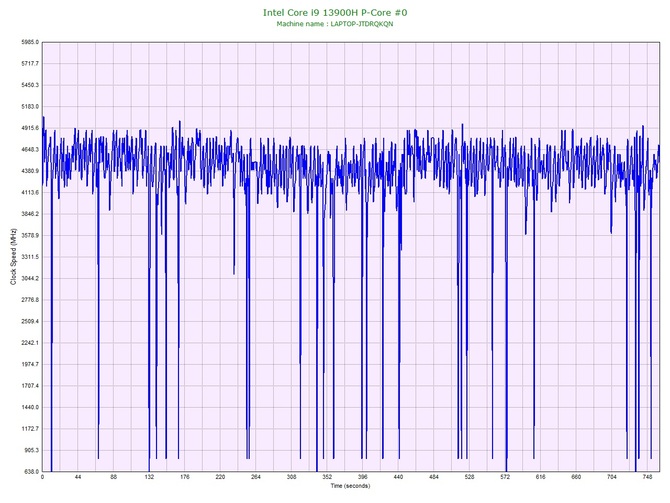
Task: Click the x-axis tick label 44
Action: pos(78,477)
